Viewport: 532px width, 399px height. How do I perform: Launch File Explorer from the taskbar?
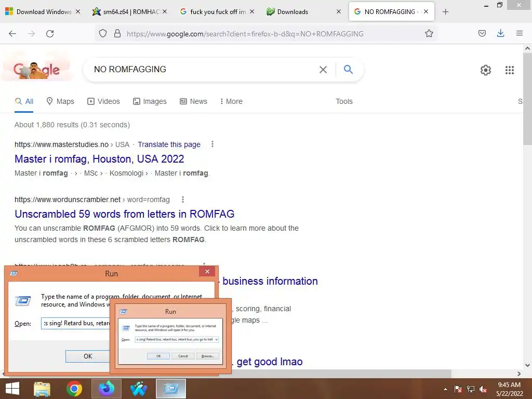coord(42,389)
